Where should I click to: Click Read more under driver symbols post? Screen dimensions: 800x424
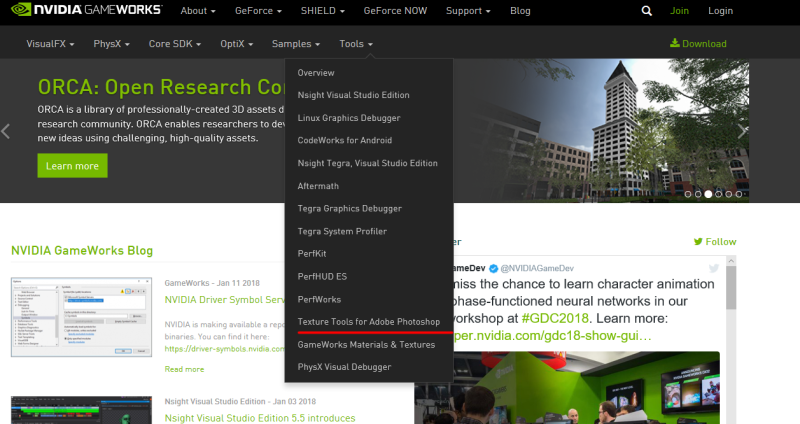[184, 369]
